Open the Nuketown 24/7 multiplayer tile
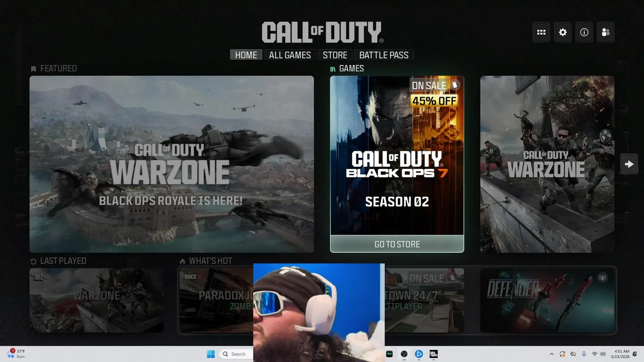Screen dimensions: 644x362 (x=425, y=300)
